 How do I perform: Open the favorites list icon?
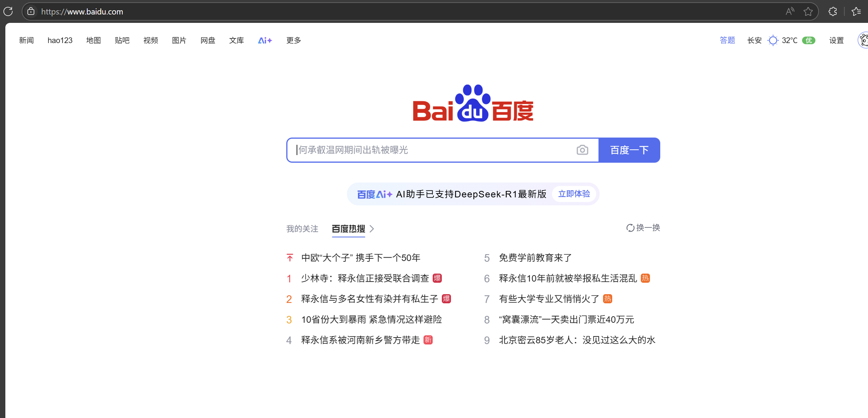(x=856, y=11)
